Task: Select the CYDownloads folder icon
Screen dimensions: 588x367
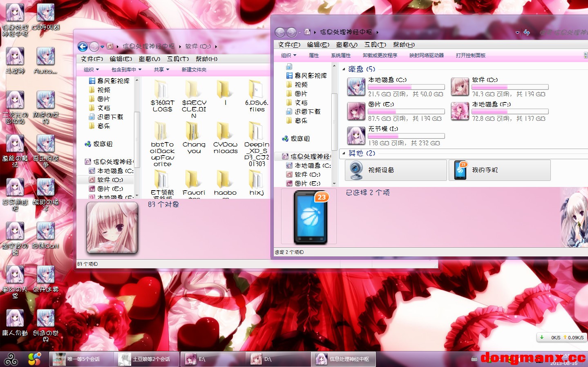Action: tap(224, 132)
